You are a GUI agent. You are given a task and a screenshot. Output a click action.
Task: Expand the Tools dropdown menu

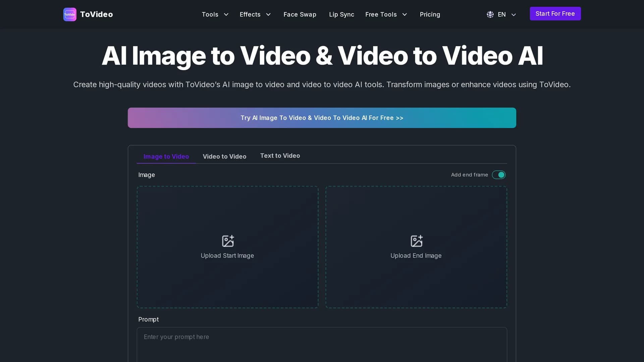(215, 14)
